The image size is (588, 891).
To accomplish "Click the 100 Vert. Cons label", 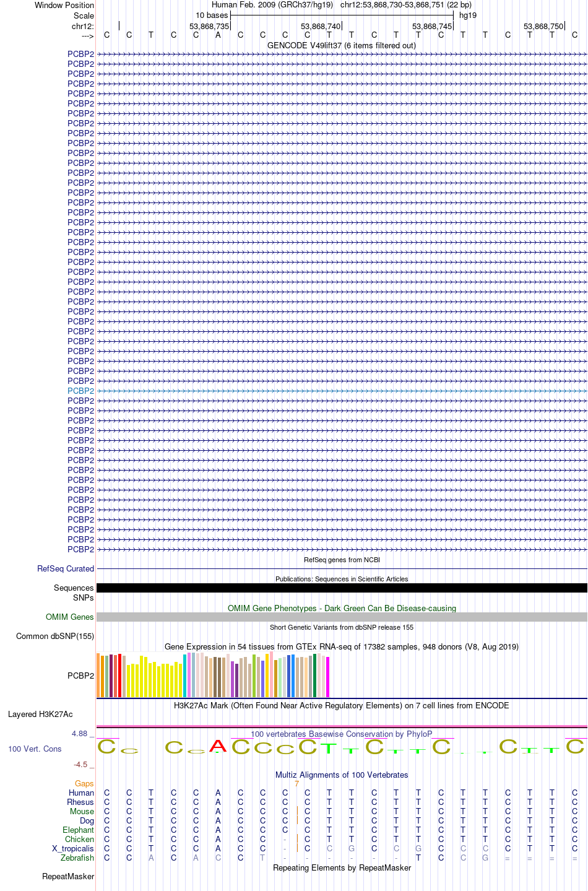I will click(x=35, y=749).
